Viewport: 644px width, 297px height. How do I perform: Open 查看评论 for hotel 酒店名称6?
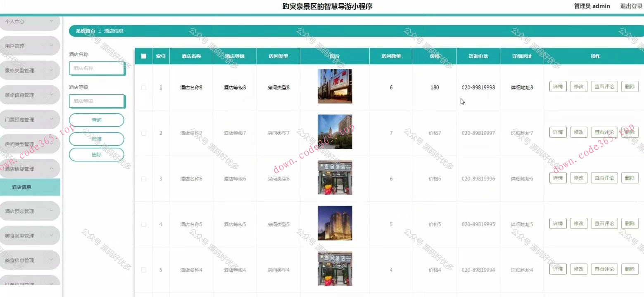[x=604, y=177]
